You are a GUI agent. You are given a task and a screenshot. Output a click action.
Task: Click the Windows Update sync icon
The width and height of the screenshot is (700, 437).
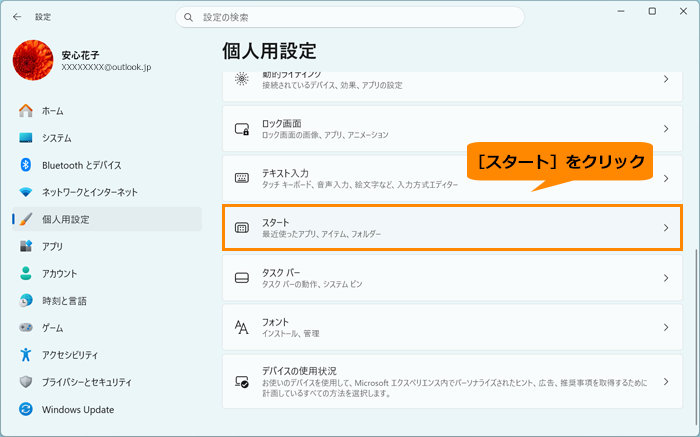[26, 409]
